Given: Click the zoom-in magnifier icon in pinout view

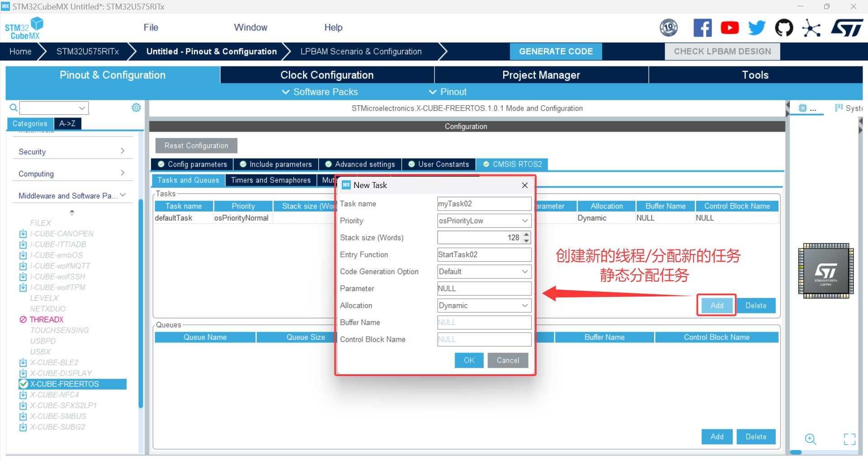Looking at the screenshot, I should pos(811,439).
